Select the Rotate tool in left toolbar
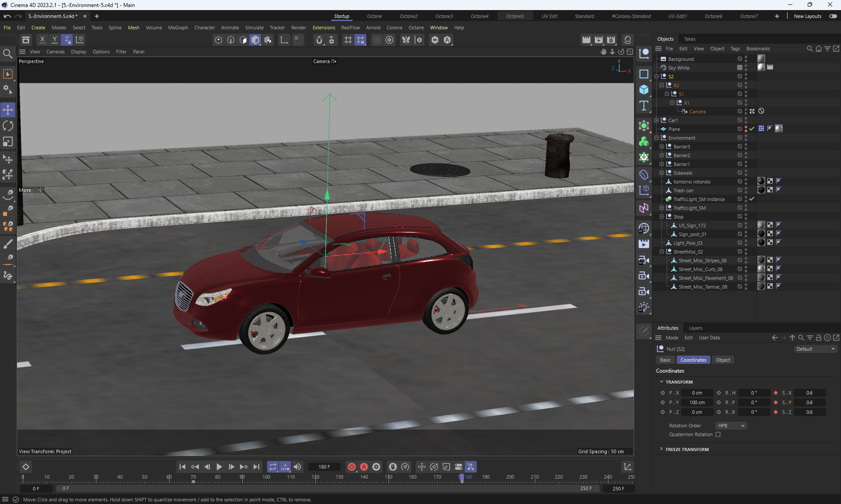This screenshot has width=841, height=504. [x=8, y=126]
